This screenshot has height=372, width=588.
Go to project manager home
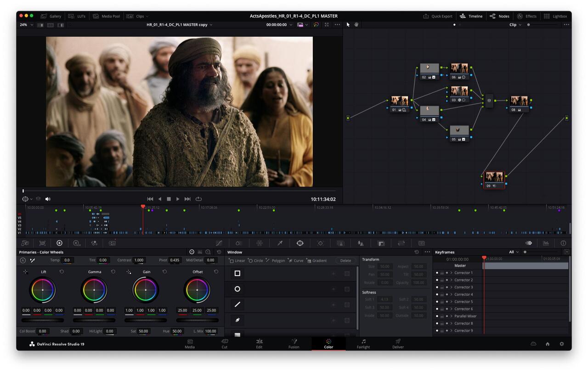[548, 344]
